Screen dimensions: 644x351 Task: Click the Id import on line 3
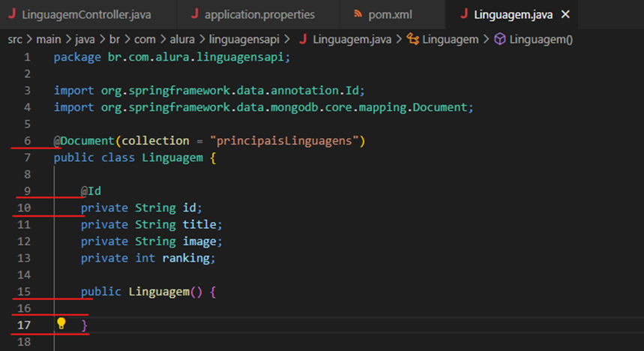point(352,91)
